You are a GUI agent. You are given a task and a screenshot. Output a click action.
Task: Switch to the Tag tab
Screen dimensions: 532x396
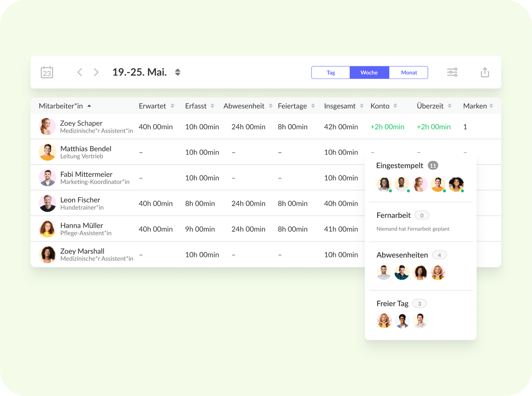click(331, 72)
